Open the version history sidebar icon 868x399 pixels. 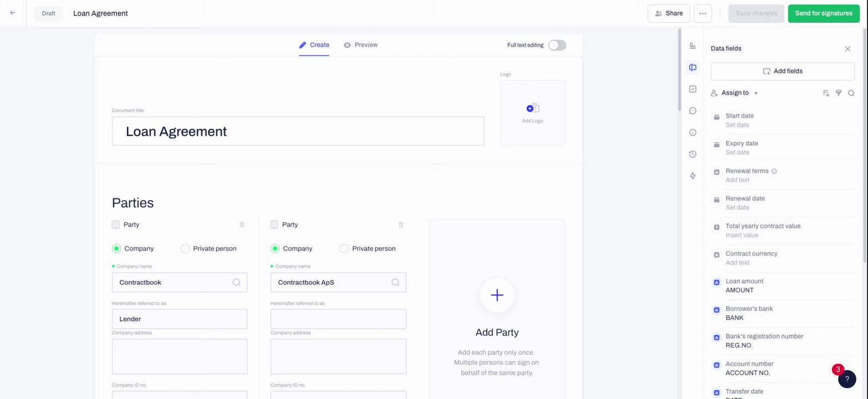click(692, 154)
